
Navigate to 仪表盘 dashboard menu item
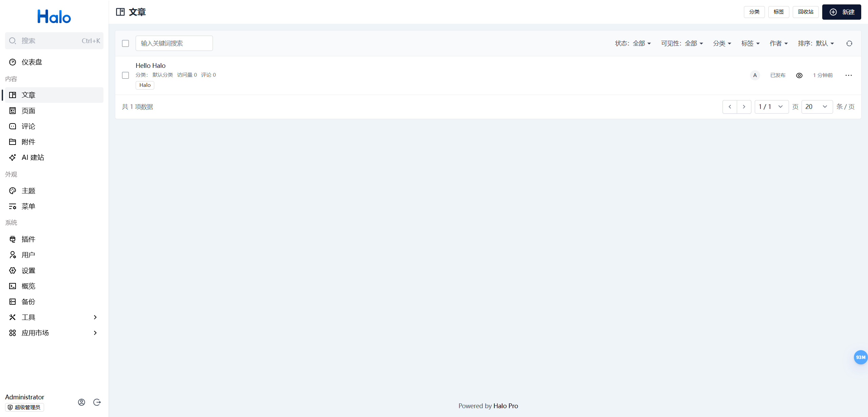pos(32,62)
